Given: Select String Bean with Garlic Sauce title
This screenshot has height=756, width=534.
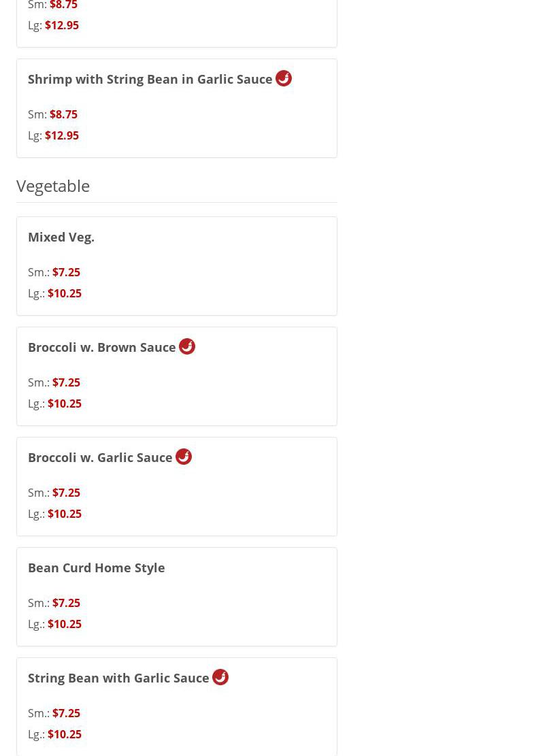Looking at the screenshot, I should tap(118, 678).
